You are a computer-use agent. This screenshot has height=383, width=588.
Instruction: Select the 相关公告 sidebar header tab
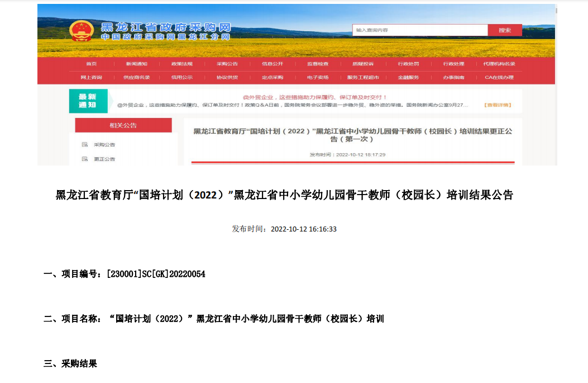123,125
